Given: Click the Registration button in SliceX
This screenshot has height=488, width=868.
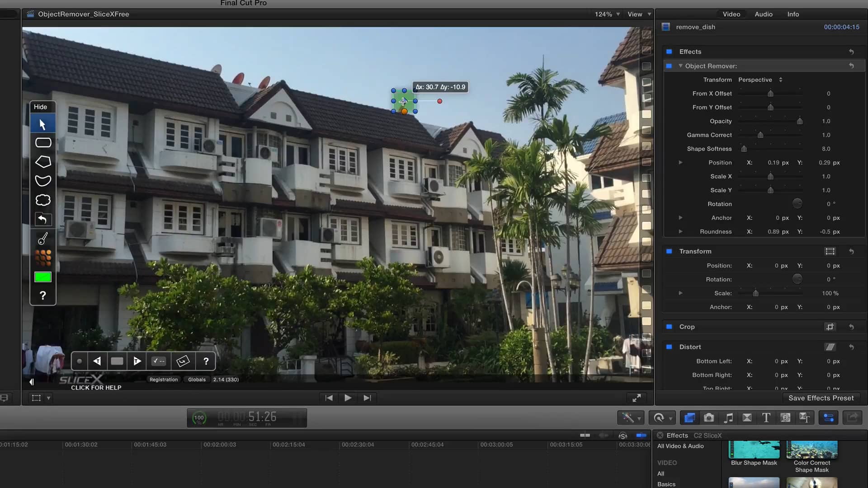Looking at the screenshot, I should coord(164,380).
